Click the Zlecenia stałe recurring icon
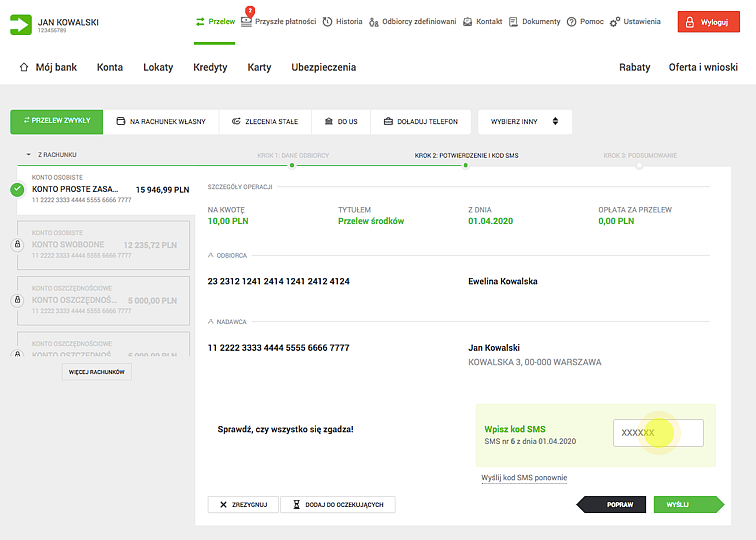The height and width of the screenshot is (540, 756). [x=236, y=121]
